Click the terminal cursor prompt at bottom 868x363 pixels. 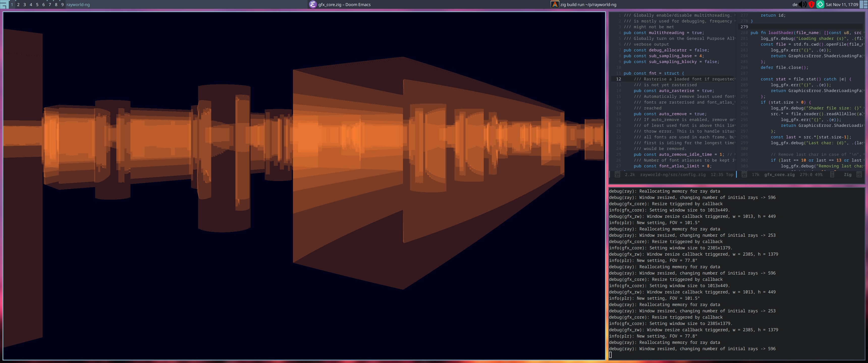pos(610,355)
